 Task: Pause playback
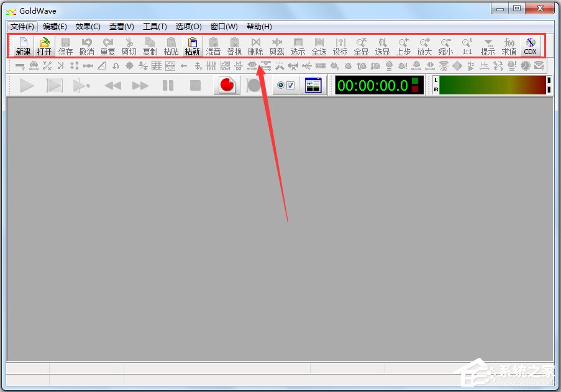(168, 86)
